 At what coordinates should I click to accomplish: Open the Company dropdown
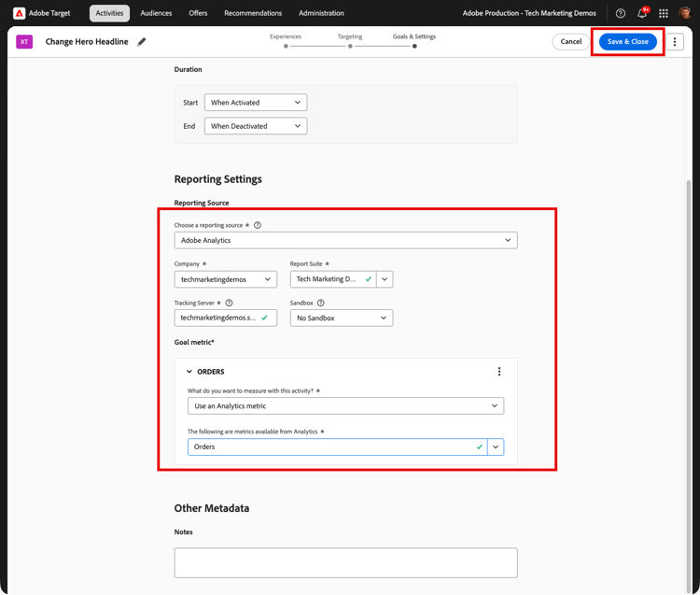(x=226, y=279)
